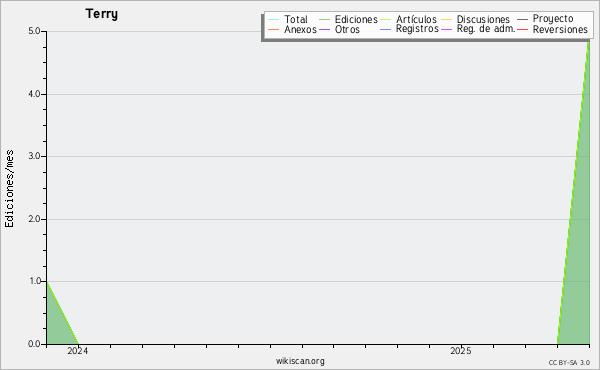This screenshot has height=370, width=600.
Task: Click the 2024 x-axis label
Action: point(78,351)
